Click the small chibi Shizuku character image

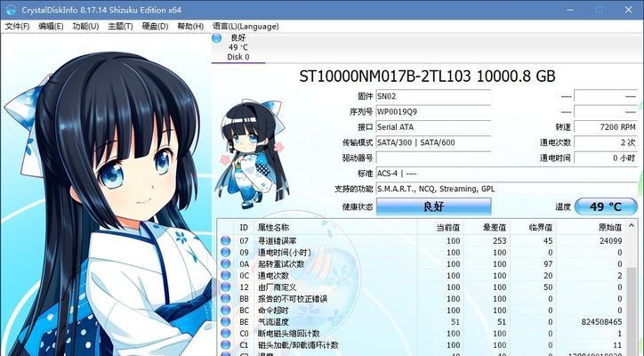point(251,154)
